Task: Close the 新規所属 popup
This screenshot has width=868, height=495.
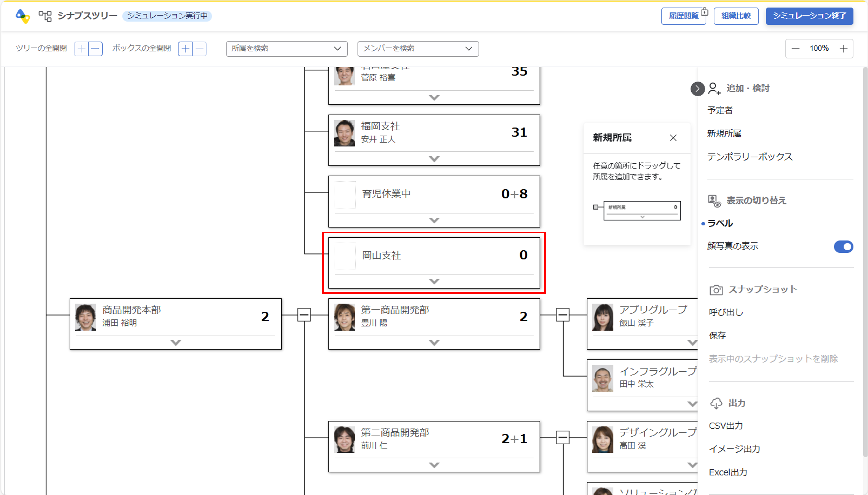Action: point(673,138)
